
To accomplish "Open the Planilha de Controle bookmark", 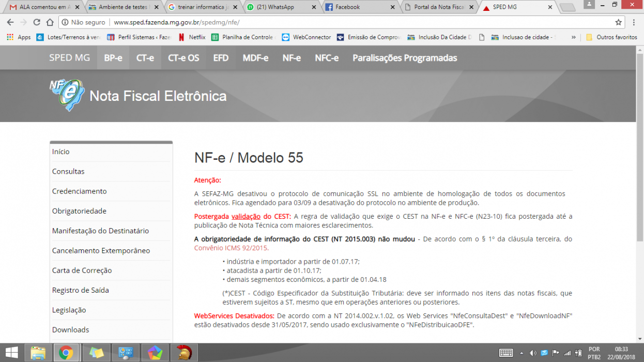I will click(243, 37).
